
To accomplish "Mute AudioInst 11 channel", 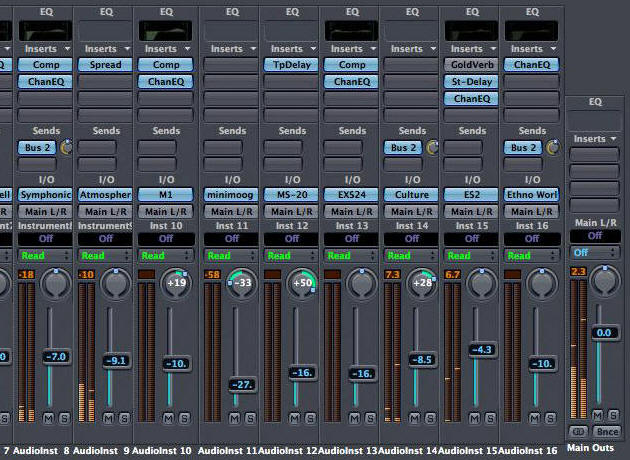I will (234, 418).
